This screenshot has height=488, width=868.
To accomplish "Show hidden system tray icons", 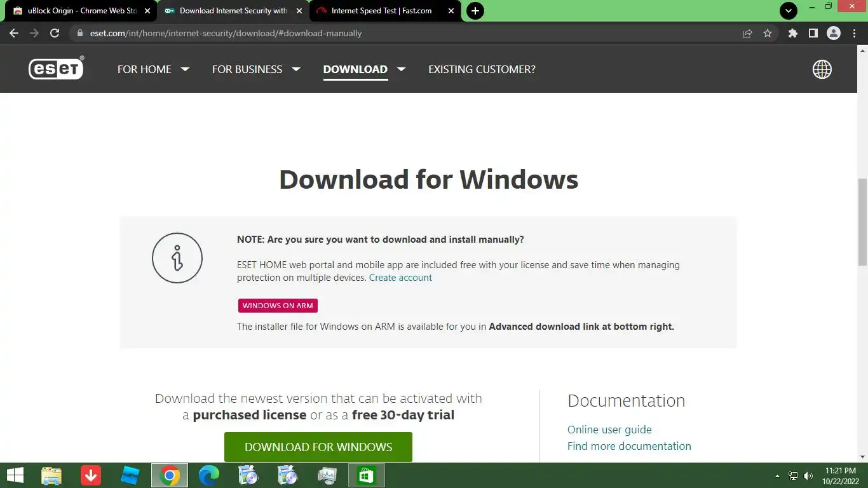I will pos(777,476).
